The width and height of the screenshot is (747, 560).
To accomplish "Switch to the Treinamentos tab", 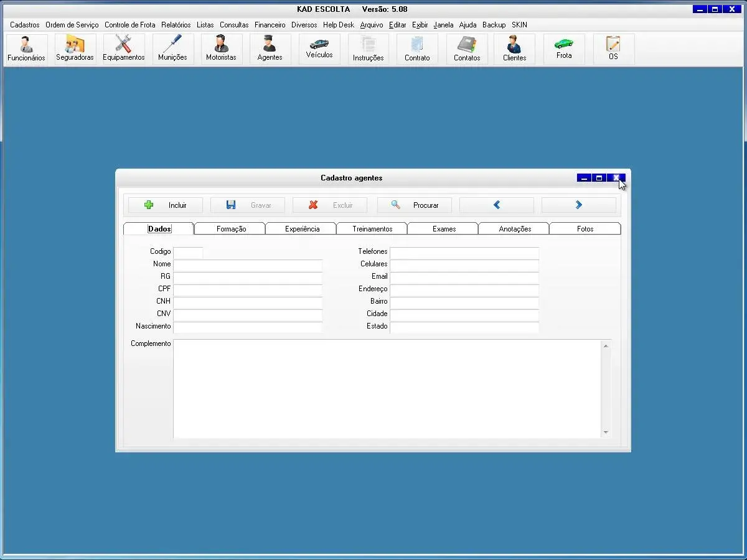I will pos(372,229).
